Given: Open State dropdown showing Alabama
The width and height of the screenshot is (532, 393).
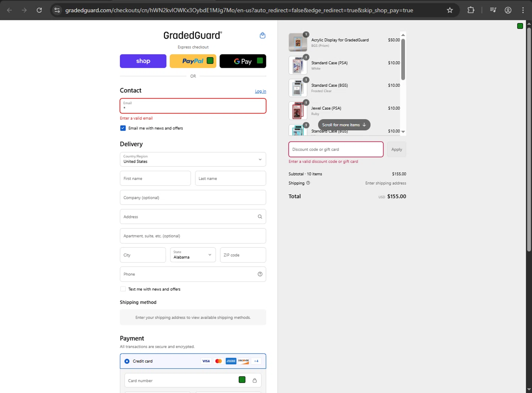Looking at the screenshot, I should (x=193, y=255).
